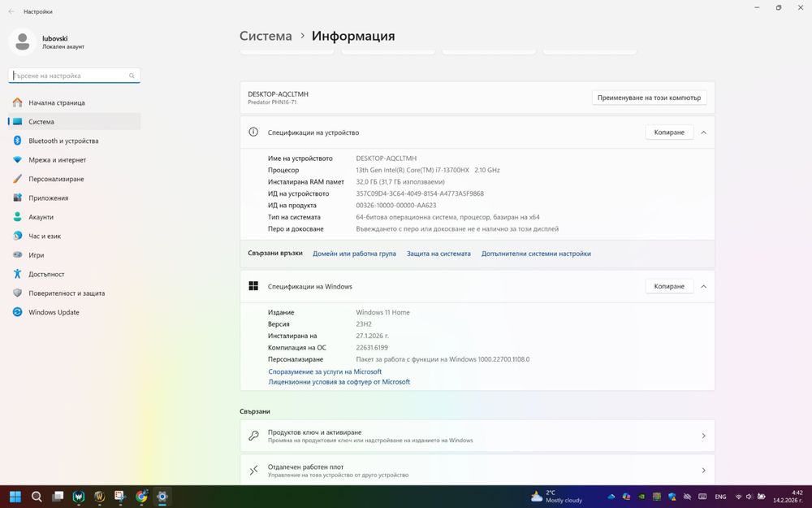Go back with the arrow beside Настройки
Image resolution: width=812 pixels, height=508 pixels.
click(x=11, y=11)
